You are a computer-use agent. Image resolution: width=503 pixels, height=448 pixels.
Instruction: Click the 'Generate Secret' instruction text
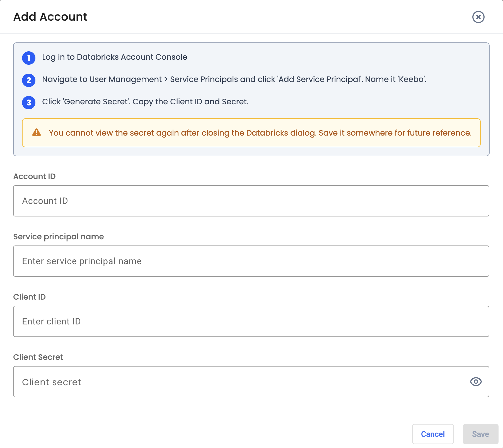(x=145, y=102)
